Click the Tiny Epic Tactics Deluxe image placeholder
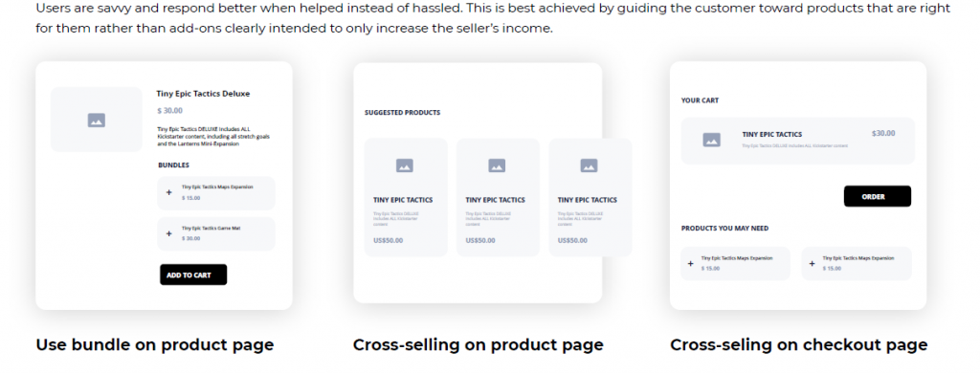Viewport: 980px width, 373px height. pyautogui.click(x=97, y=120)
